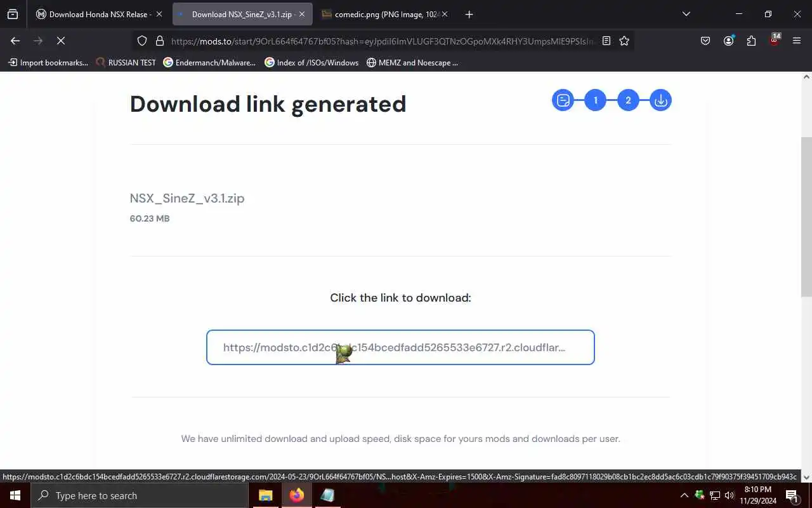The height and width of the screenshot is (508, 812).
Task: Stop loading the page
Action: (x=61, y=41)
